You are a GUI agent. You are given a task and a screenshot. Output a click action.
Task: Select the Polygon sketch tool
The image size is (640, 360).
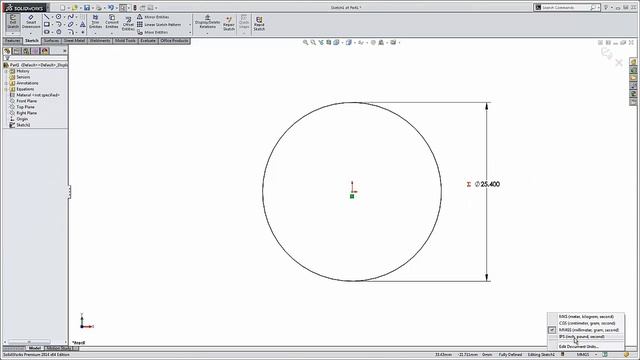click(59, 32)
